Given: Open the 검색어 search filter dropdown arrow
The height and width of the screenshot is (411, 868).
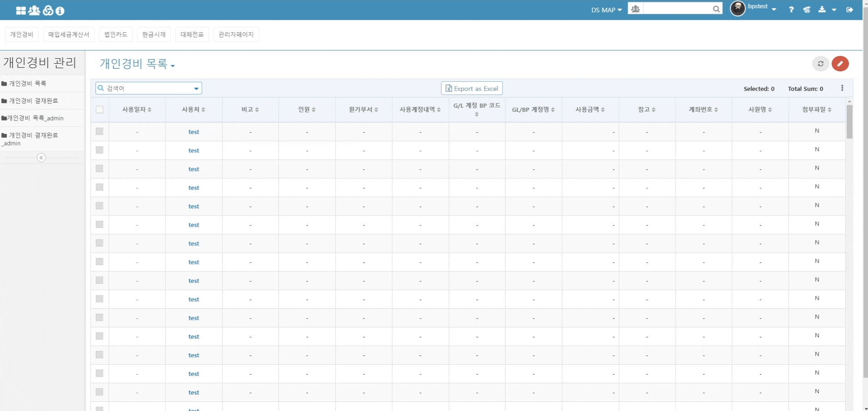Looking at the screenshot, I should tap(197, 89).
